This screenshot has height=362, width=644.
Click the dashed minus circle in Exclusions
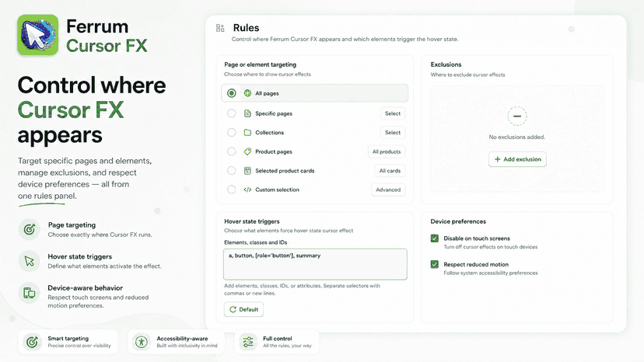pyautogui.click(x=517, y=117)
